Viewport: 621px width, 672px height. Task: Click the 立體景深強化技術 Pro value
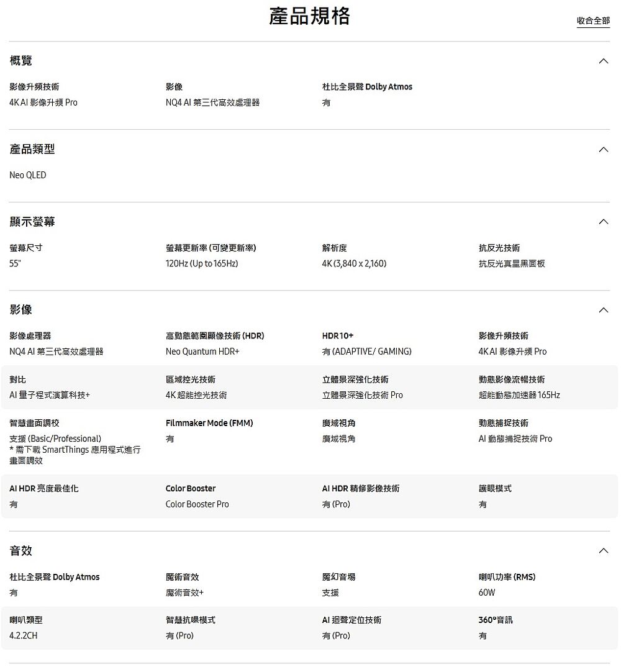(362, 395)
